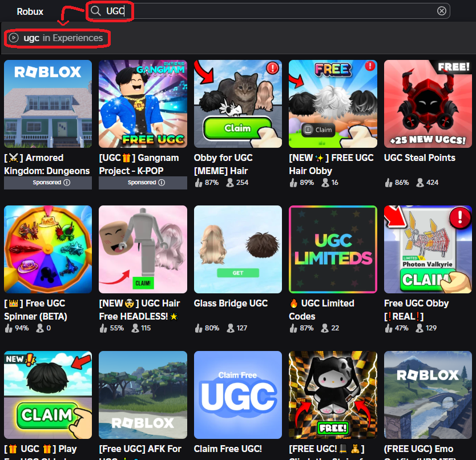This screenshot has width=476, height=460.
Task: Click the thumbs-up icon under Glass Bridge UGC
Action: [199, 328]
